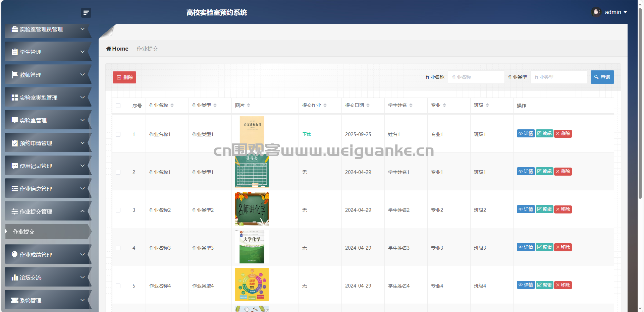Click the 作业信息管理 list icon
Screen dimensions: 644x312
click(x=15, y=189)
